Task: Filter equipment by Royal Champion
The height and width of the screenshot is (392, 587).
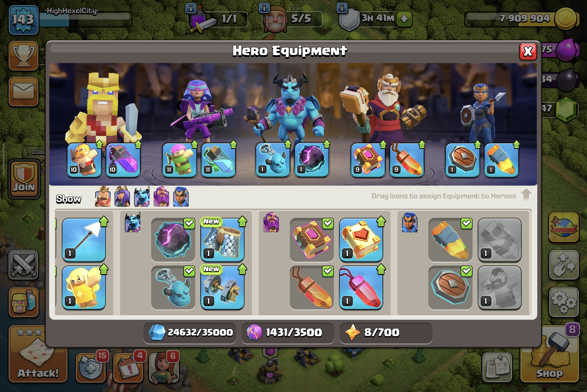Action: tap(181, 197)
